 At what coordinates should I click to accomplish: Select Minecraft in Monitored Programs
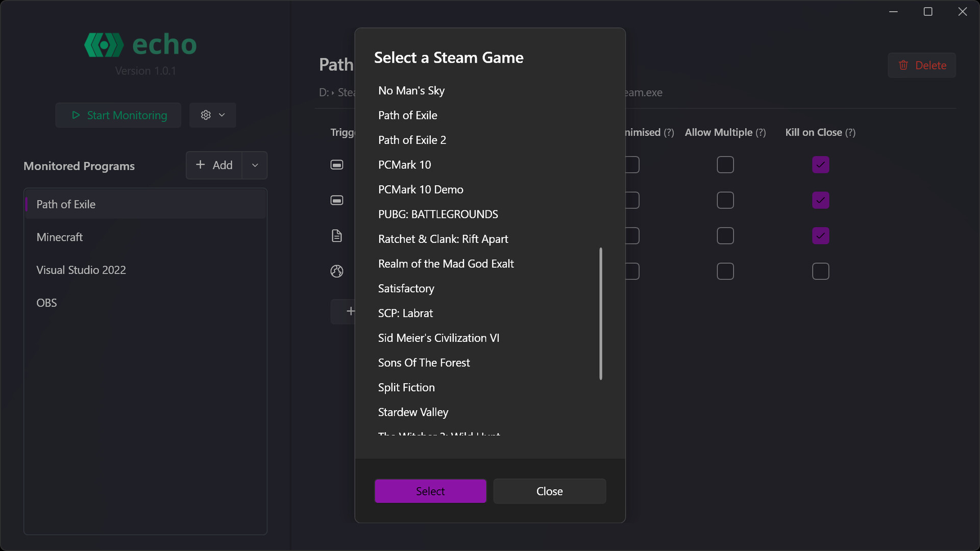[60, 237]
